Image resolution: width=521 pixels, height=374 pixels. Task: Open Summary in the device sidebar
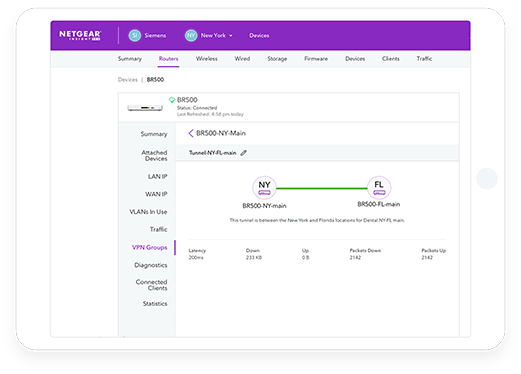(x=154, y=134)
